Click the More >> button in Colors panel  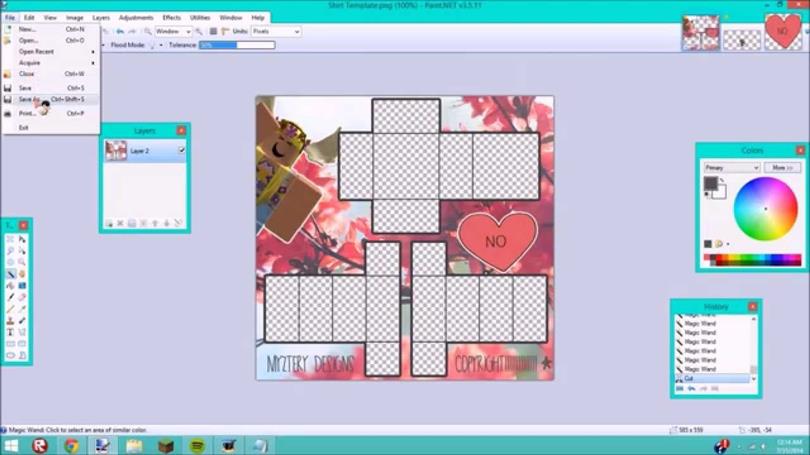782,168
